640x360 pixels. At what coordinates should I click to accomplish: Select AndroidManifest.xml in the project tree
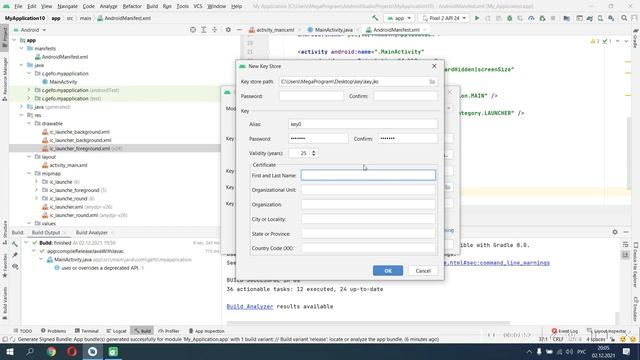click(64, 57)
